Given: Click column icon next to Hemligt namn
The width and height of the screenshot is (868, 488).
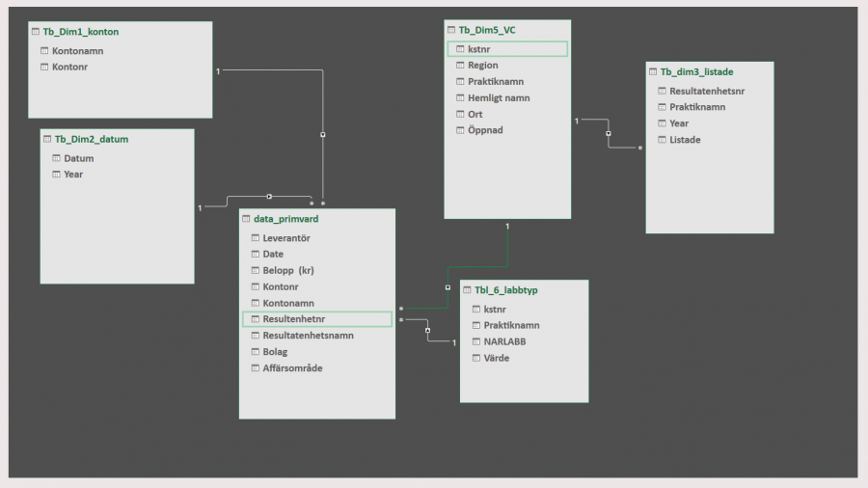Looking at the screenshot, I should (x=460, y=98).
